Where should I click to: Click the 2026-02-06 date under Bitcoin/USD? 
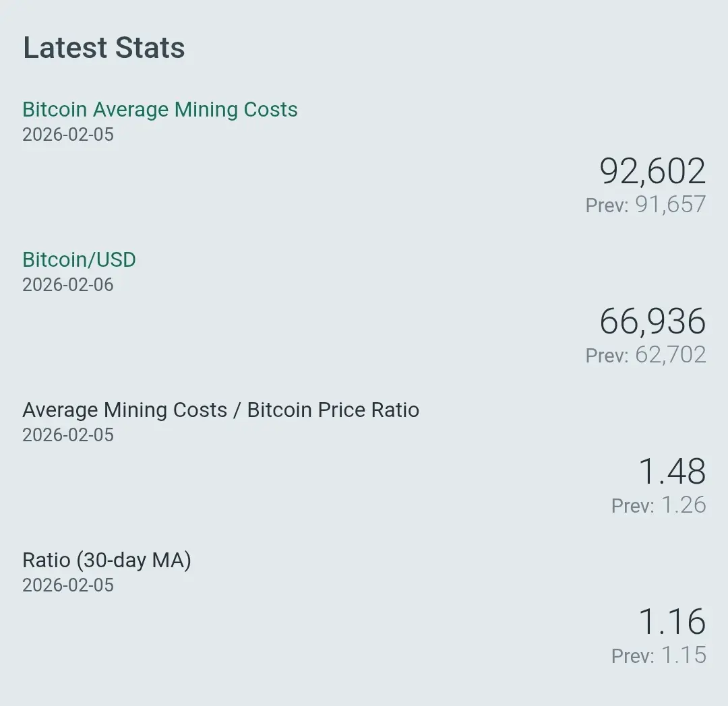tap(68, 285)
